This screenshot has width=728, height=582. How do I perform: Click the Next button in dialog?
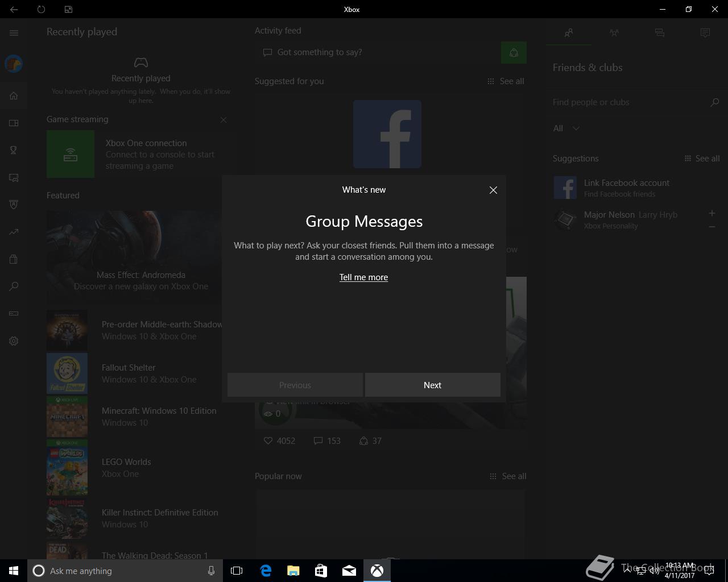433,385
